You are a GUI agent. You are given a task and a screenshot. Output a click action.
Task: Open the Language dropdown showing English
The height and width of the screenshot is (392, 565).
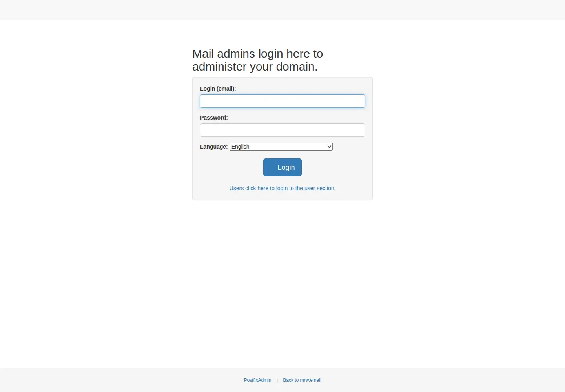(x=281, y=147)
